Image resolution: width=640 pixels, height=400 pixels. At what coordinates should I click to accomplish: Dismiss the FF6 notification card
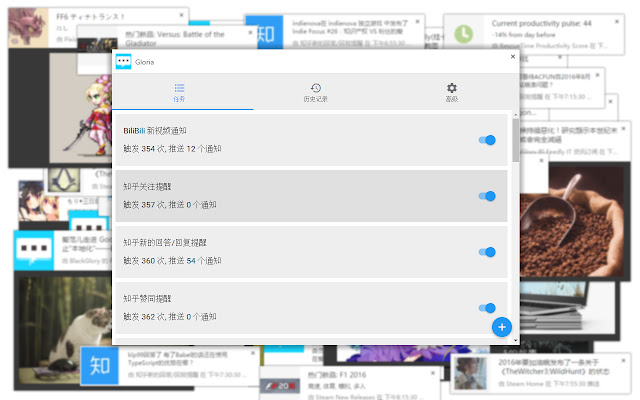(181, 15)
